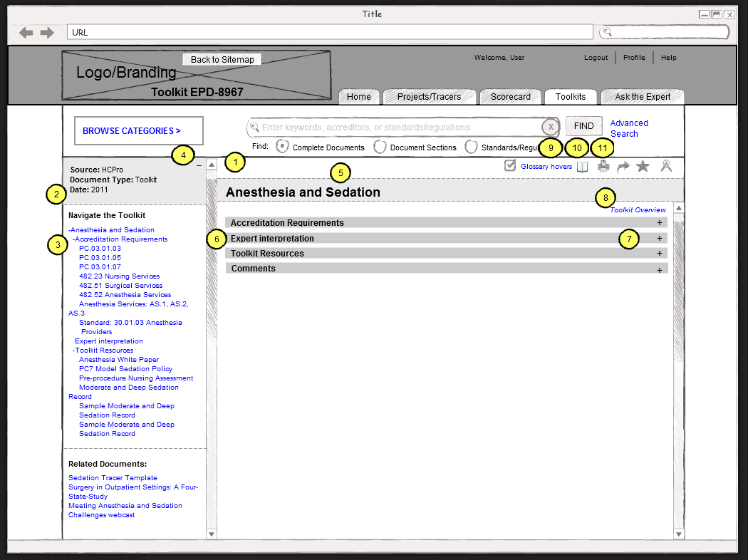Open the Advanced Search link
The height and width of the screenshot is (560, 748).
pyautogui.click(x=629, y=128)
